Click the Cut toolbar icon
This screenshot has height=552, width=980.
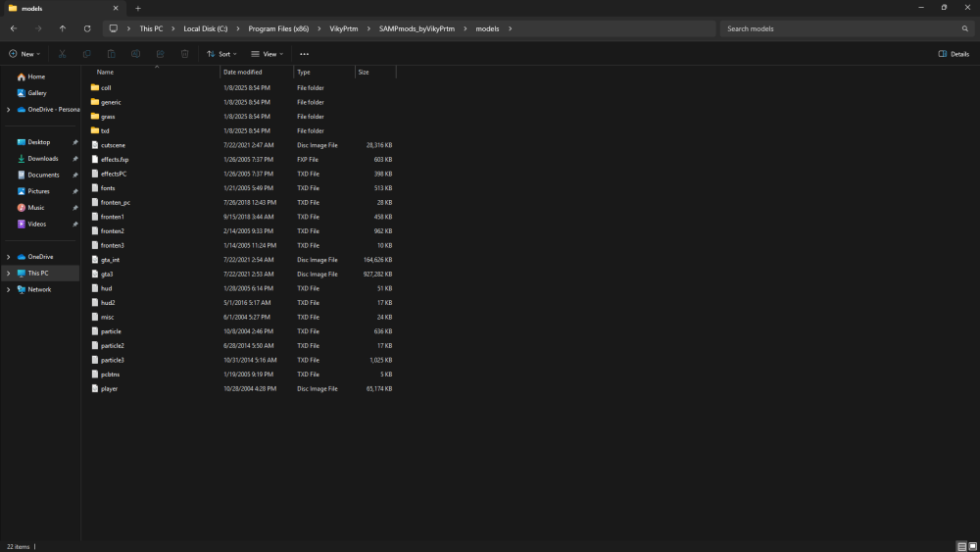(62, 54)
